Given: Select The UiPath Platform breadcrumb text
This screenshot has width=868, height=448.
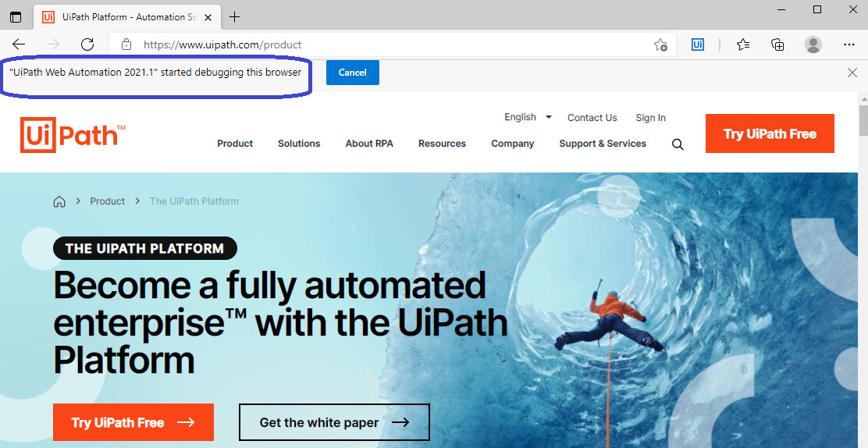Looking at the screenshot, I should click(194, 201).
